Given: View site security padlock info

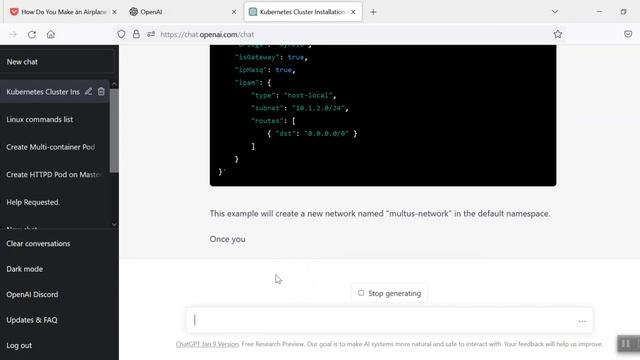Looking at the screenshot, I should click(x=136, y=35).
